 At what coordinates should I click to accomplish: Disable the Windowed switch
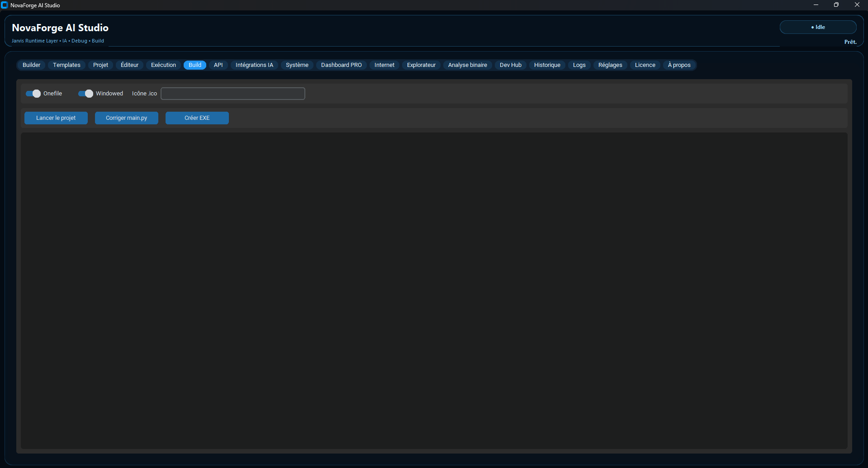(x=85, y=94)
